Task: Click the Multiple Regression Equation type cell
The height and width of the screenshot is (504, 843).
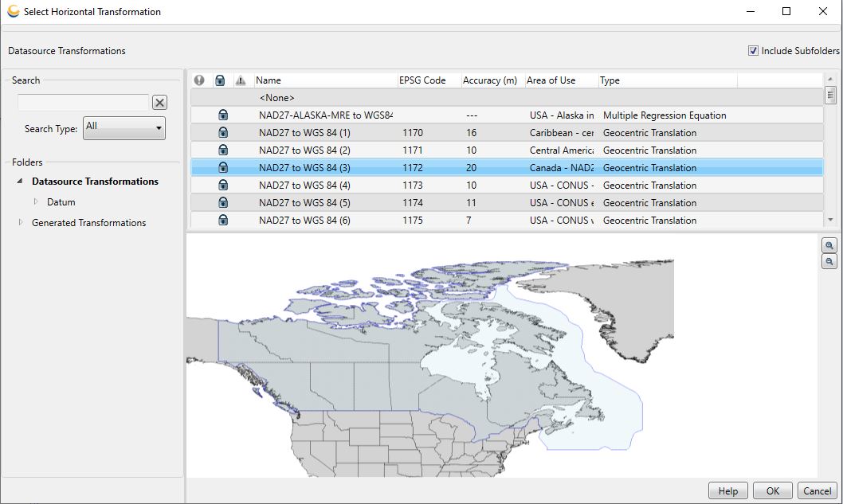Action: tap(665, 115)
